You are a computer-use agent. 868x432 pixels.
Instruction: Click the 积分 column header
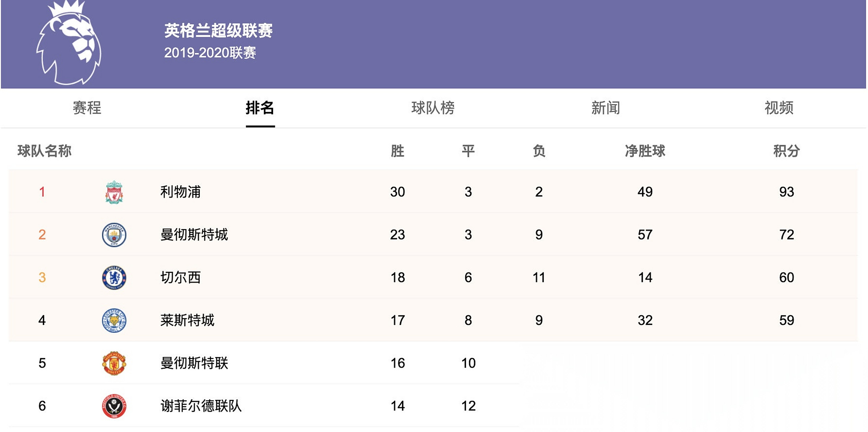point(786,151)
